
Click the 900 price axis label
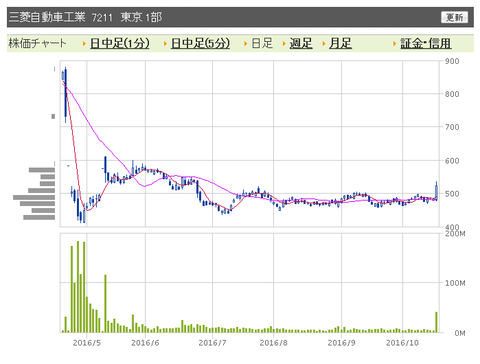click(452, 61)
